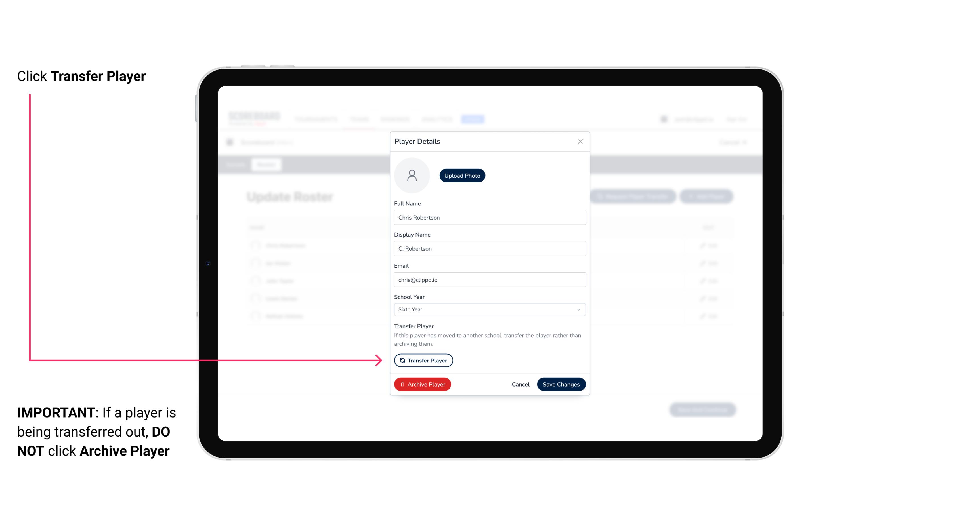Screen dimensions: 980x527
Task: Click the refresh icon on Transfer Player
Action: coord(401,360)
